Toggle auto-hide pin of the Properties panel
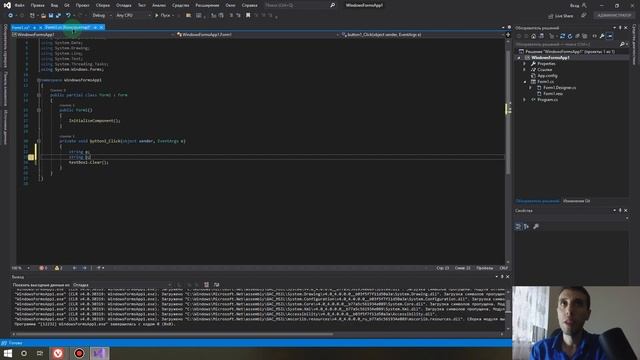Viewport: 640px width, 360px height. coord(620,211)
